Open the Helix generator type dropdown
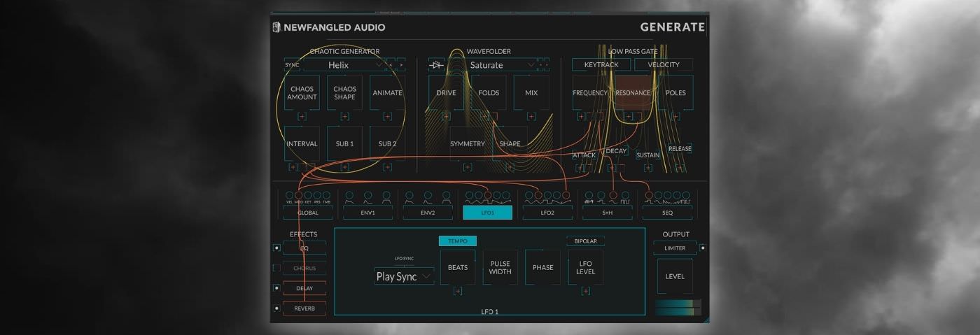This screenshot has height=335, width=980. 344,65
